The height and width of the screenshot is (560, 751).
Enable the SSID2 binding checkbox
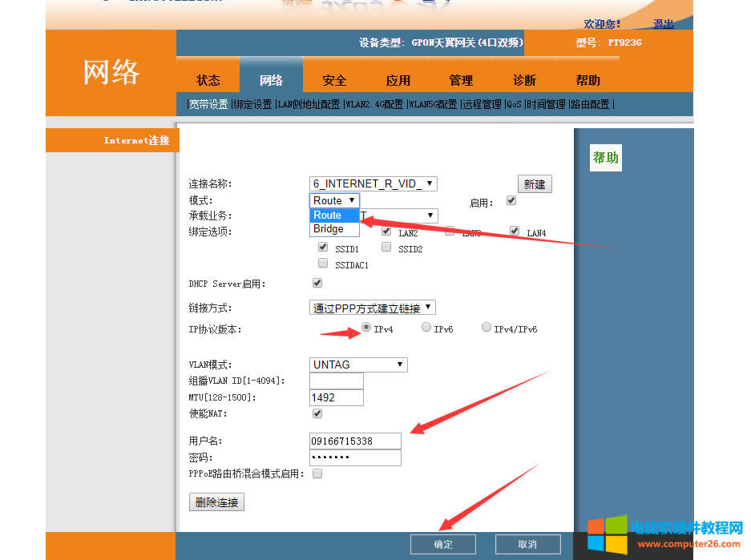click(386, 248)
